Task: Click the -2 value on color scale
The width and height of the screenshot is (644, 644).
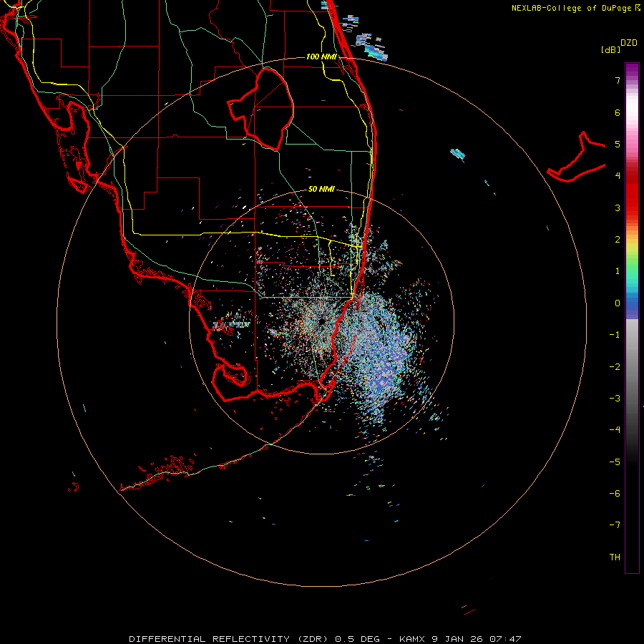Action: tap(615, 367)
